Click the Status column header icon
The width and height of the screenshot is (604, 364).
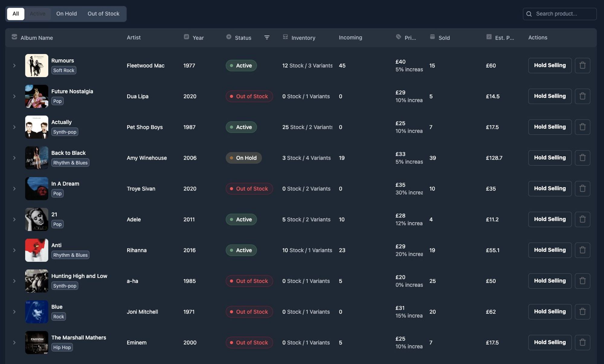click(229, 37)
